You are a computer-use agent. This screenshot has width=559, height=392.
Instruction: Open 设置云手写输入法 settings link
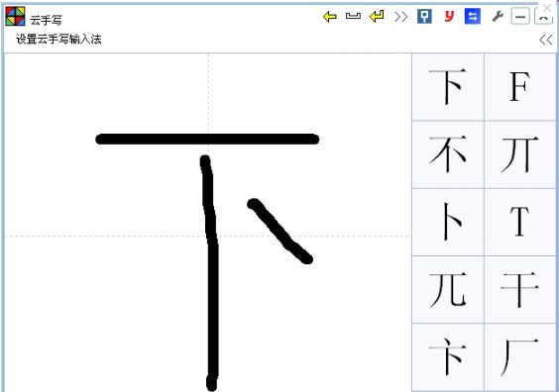[58, 39]
